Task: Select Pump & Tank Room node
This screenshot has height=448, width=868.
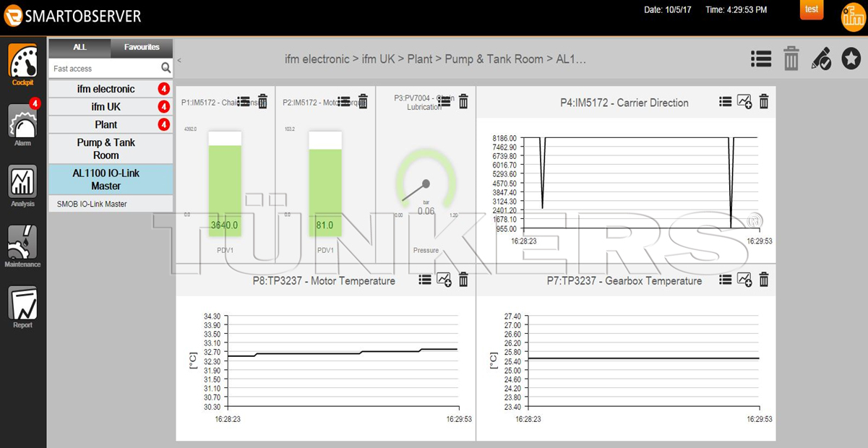Action: [111, 149]
